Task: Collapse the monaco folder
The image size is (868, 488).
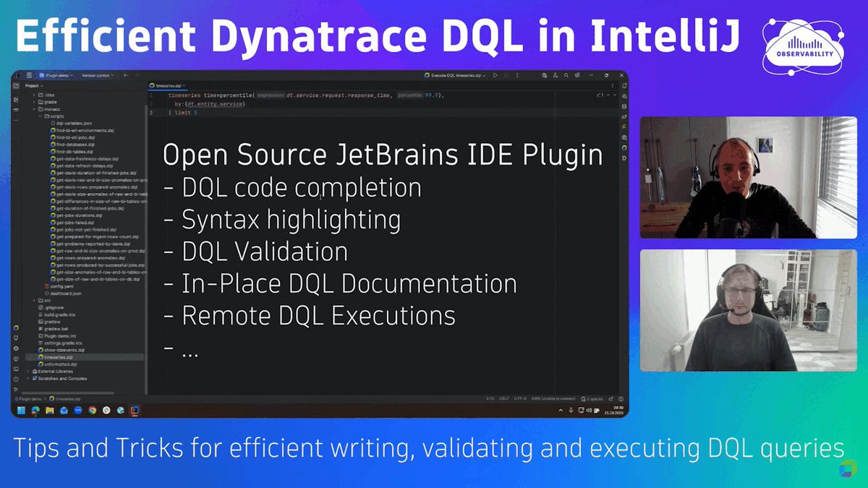Action: click(33, 109)
